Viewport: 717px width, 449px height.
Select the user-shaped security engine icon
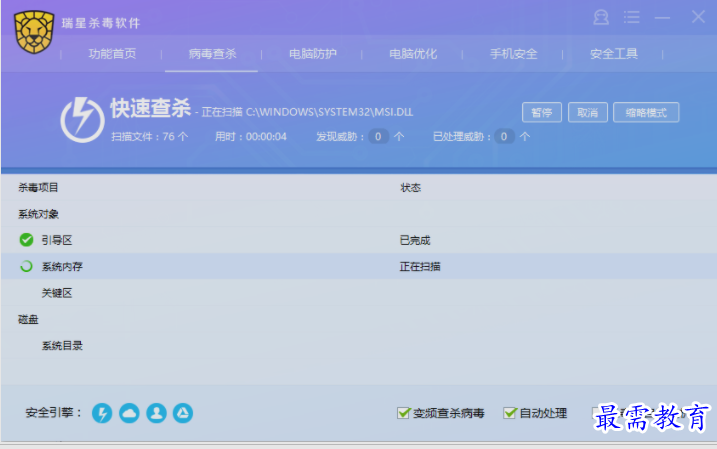(156, 413)
